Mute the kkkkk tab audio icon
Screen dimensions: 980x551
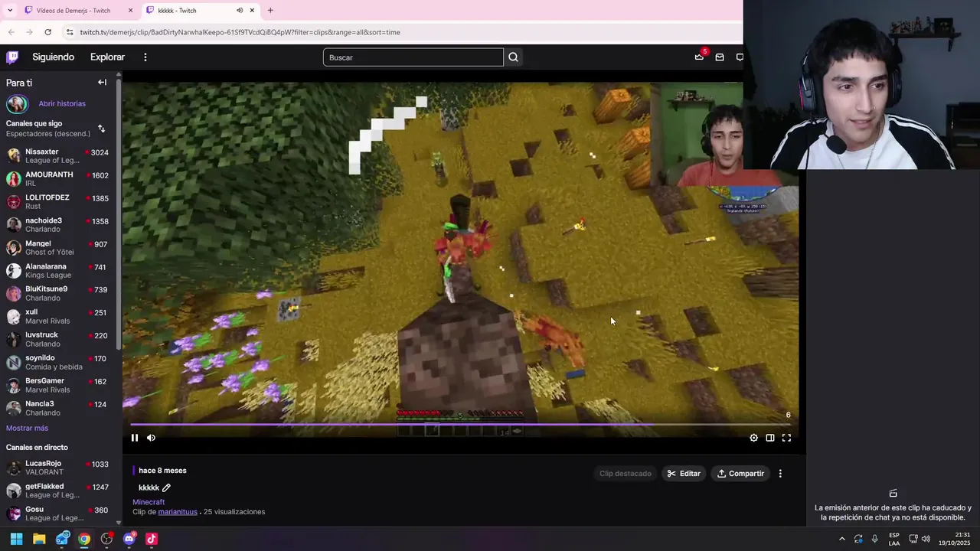[240, 11]
